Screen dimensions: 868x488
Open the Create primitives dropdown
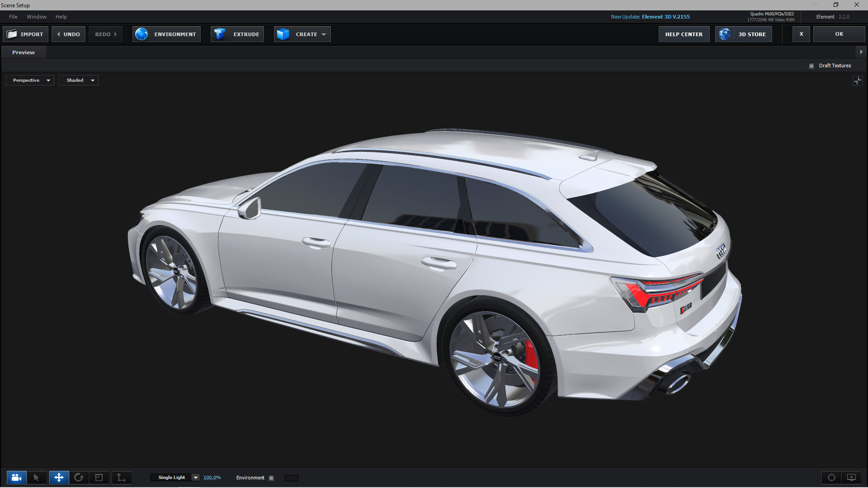(302, 34)
